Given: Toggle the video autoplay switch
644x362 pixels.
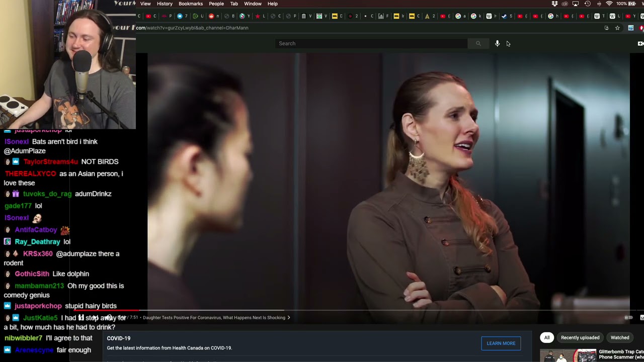Looking at the screenshot, I should (628, 317).
